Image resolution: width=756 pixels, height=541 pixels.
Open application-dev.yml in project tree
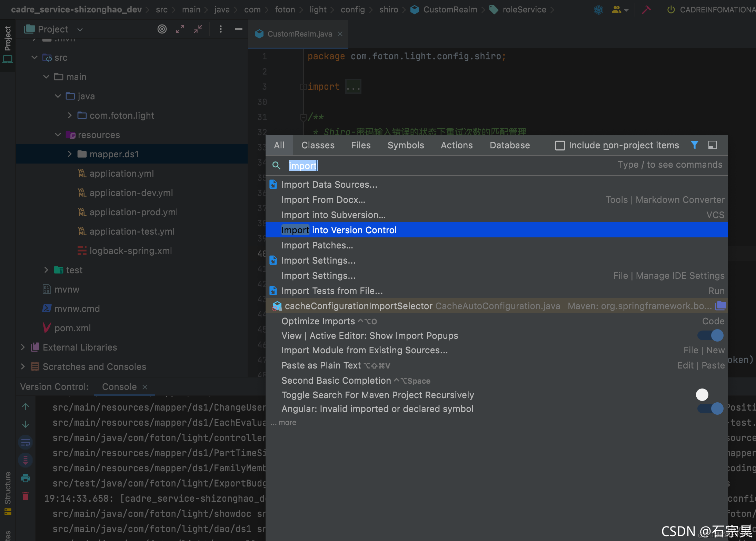pos(131,193)
